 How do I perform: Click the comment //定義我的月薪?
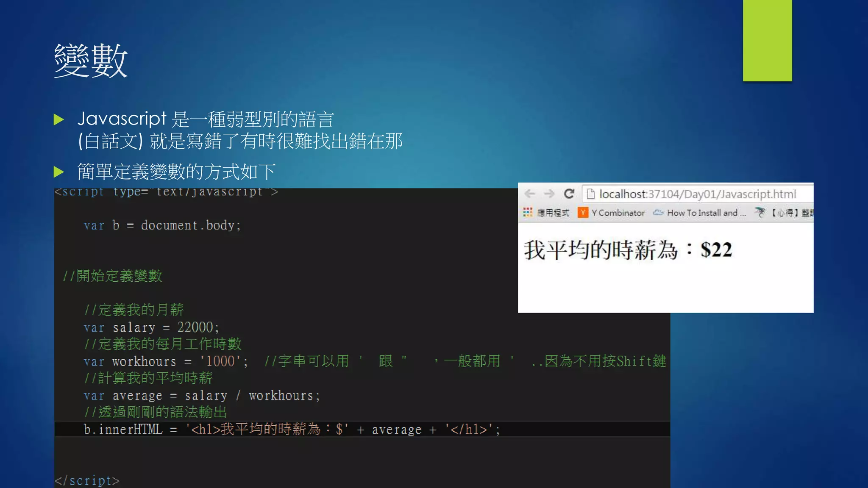(134, 310)
